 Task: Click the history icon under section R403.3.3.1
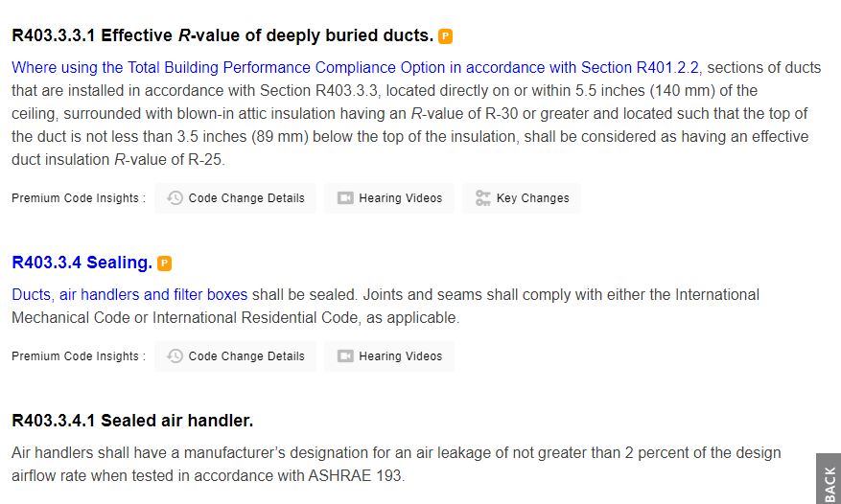pyautogui.click(x=175, y=198)
